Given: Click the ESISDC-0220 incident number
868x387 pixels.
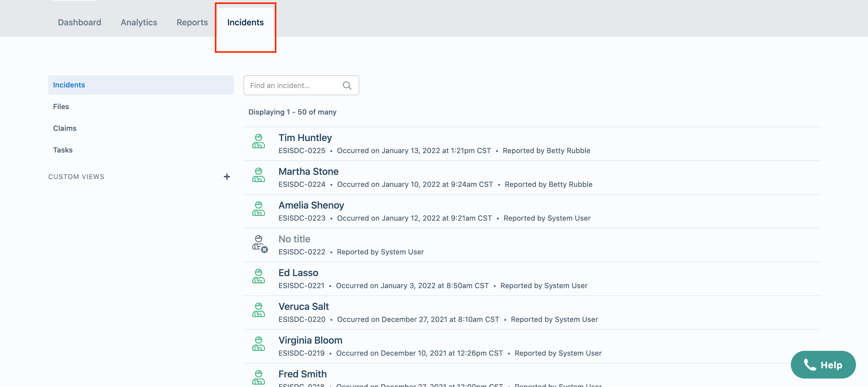Looking at the screenshot, I should pyautogui.click(x=302, y=319).
